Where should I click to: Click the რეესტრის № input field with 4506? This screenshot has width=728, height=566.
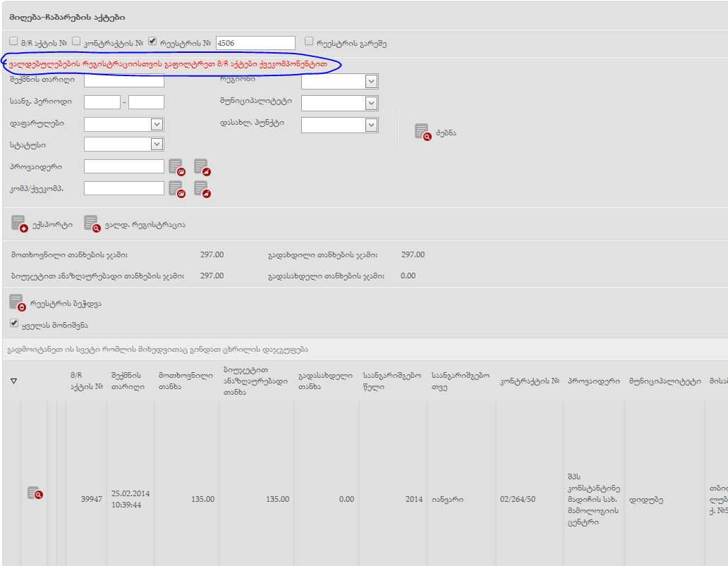click(x=255, y=43)
